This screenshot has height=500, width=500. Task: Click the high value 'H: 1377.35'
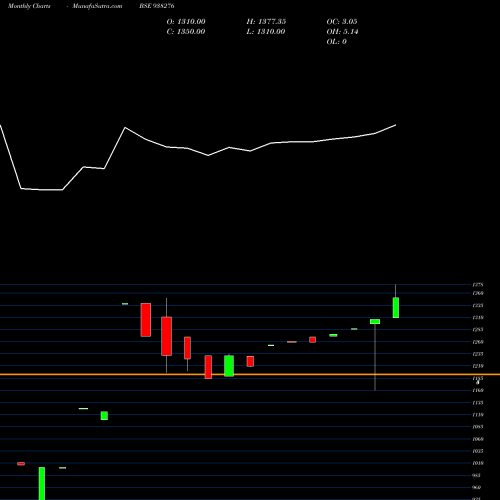(x=266, y=22)
